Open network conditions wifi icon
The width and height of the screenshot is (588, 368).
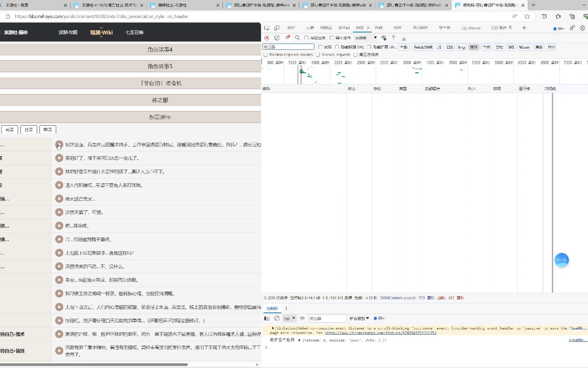point(384,38)
